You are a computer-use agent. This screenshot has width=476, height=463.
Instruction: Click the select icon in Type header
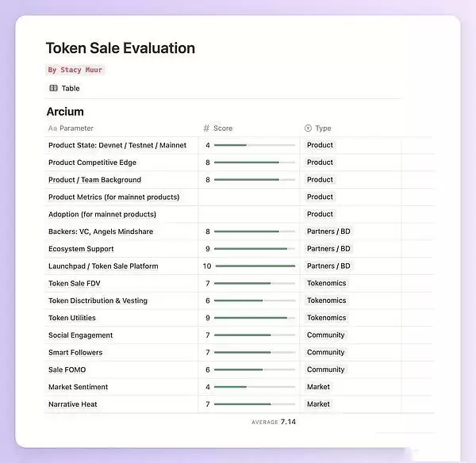tap(308, 128)
